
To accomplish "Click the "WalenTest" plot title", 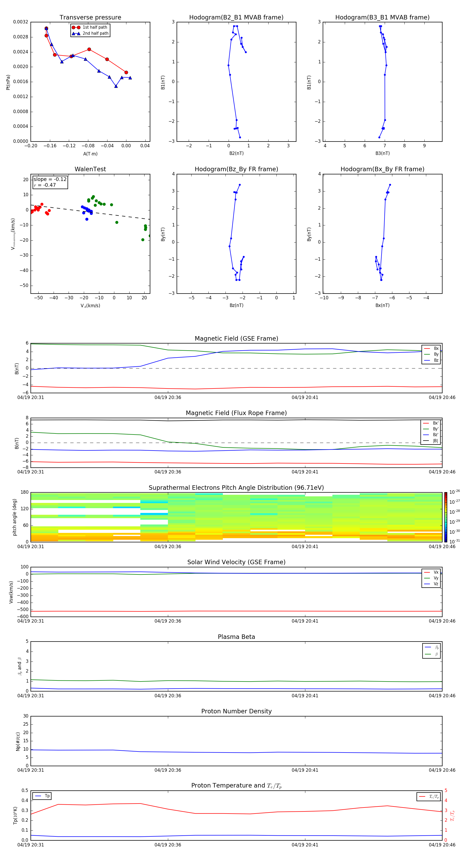I will 90,169.
